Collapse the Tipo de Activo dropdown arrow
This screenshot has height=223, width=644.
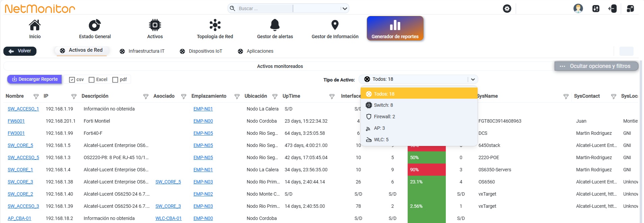[473, 79]
